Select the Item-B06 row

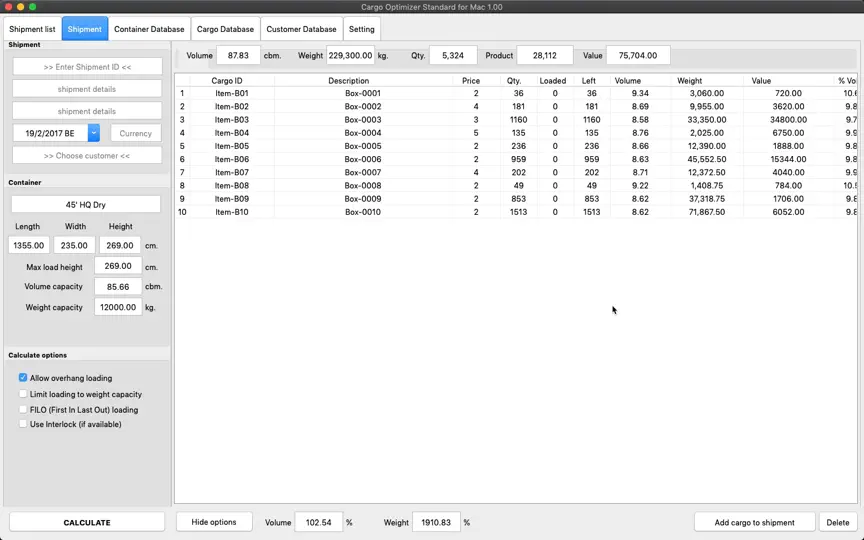click(516, 159)
